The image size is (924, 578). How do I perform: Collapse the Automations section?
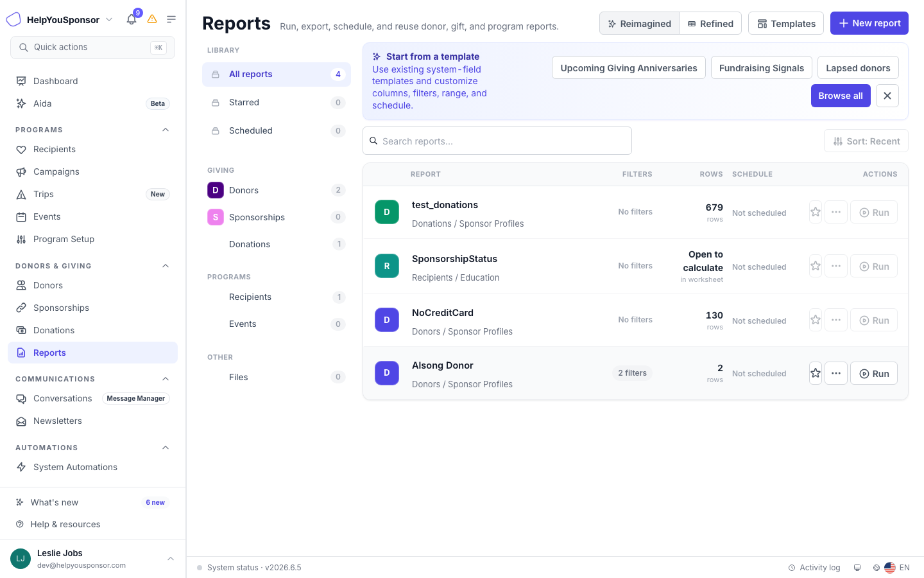166,448
